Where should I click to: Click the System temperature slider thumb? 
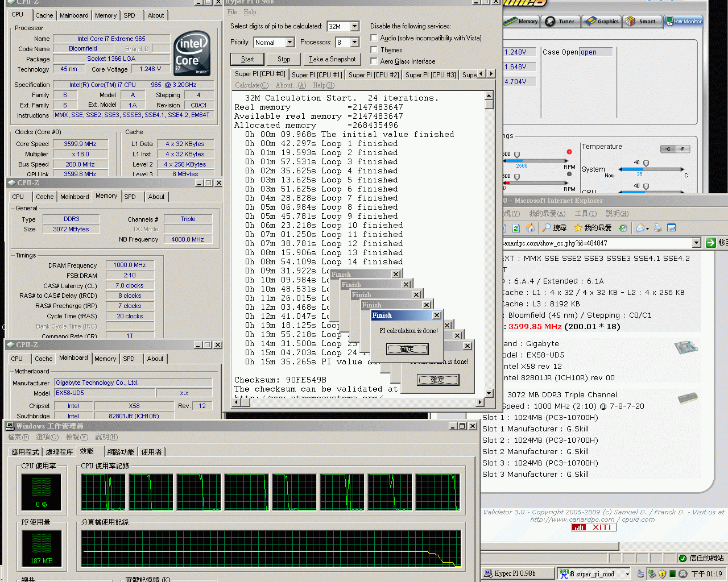point(646,164)
